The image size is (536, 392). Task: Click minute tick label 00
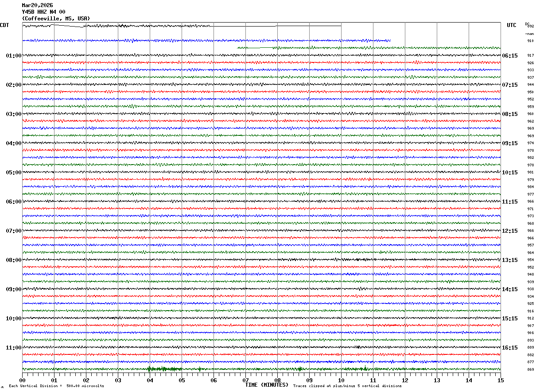22,380
